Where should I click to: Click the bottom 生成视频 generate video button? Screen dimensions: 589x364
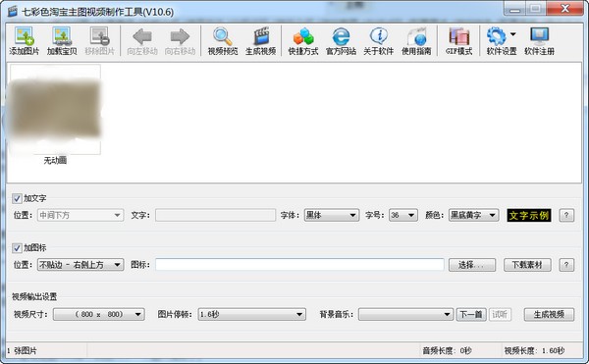[549, 314]
